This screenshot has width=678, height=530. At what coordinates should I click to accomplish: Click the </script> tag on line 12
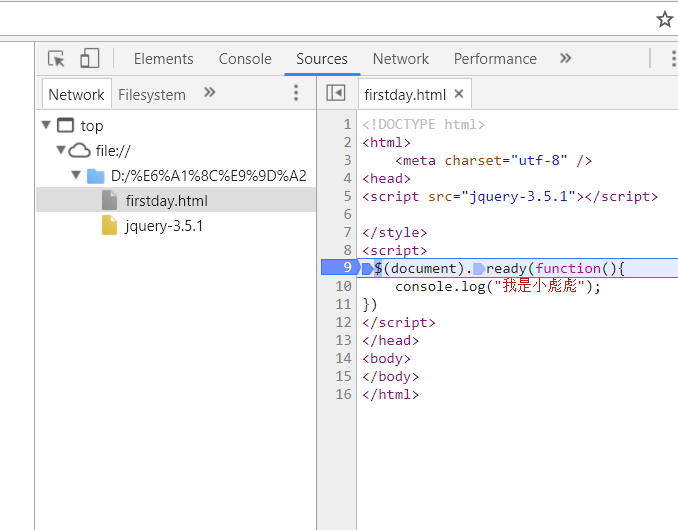point(399,323)
